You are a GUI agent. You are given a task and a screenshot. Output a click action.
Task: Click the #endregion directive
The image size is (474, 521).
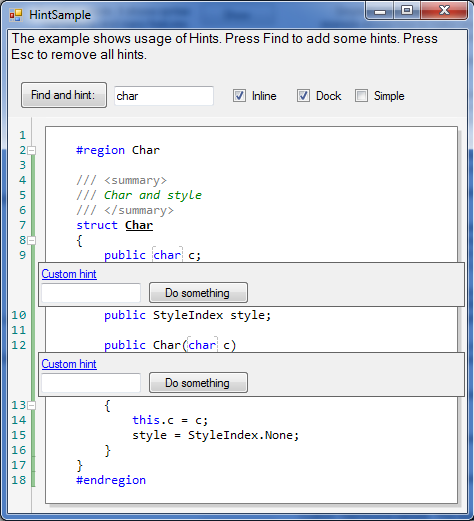coord(111,480)
